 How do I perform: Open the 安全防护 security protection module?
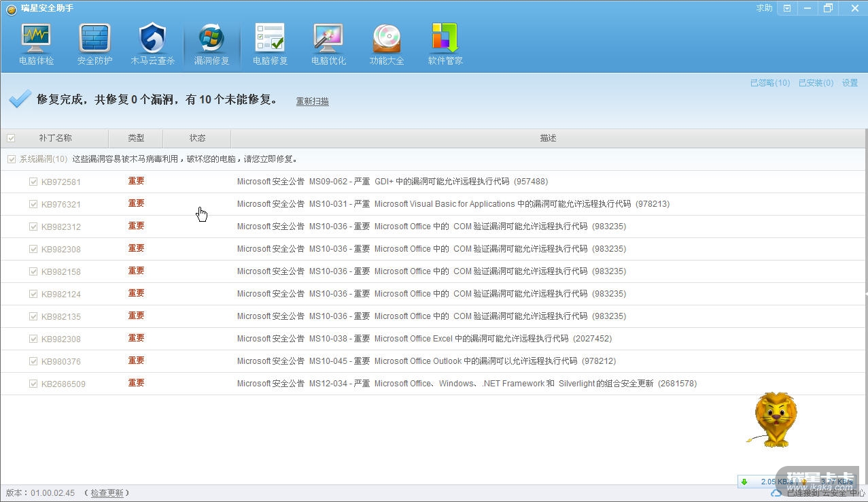[94, 44]
